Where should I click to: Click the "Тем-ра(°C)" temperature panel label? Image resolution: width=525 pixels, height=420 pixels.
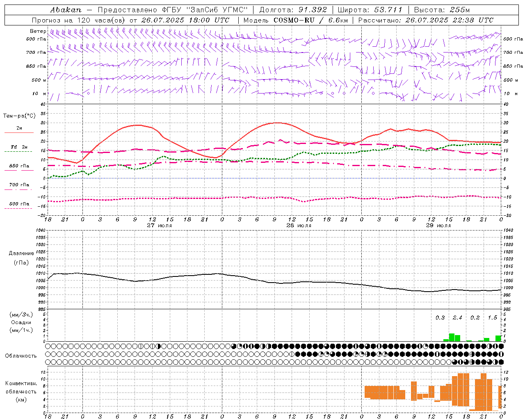click(x=19, y=116)
